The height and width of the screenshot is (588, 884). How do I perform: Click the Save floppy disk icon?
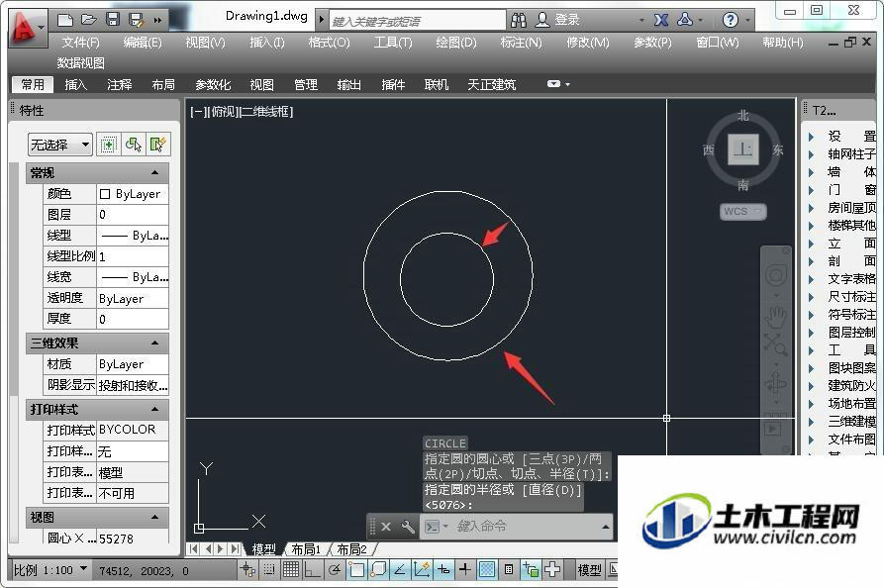113,20
